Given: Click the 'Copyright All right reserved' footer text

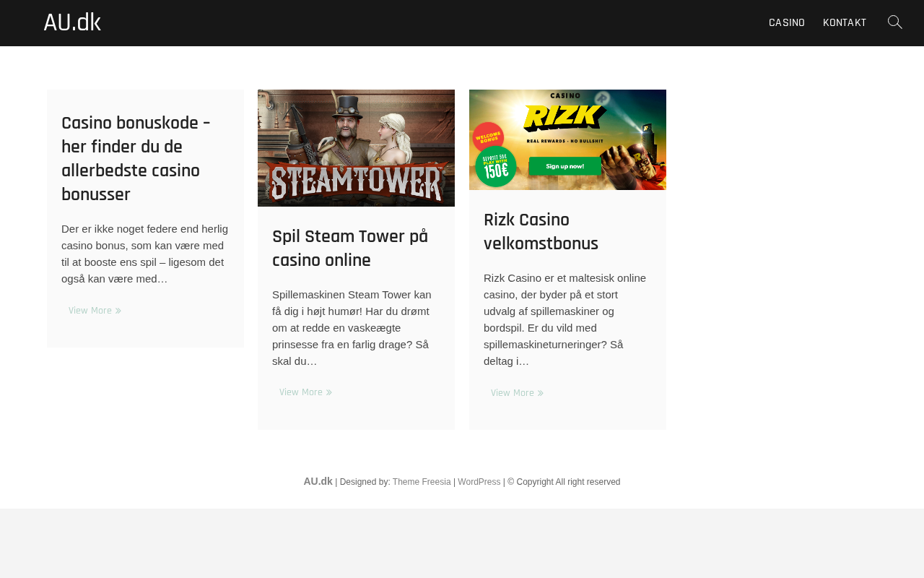Looking at the screenshot, I should pyautogui.click(x=564, y=482).
